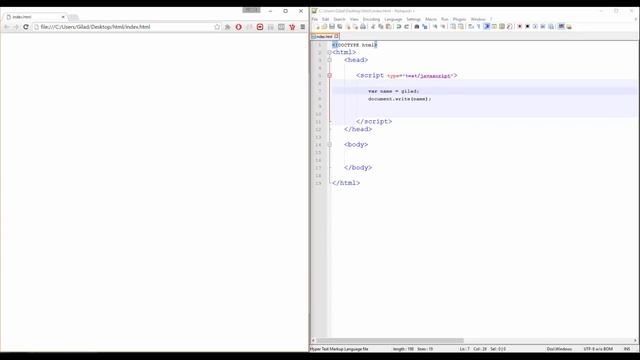
Task: Select the index.html tab in Chrome
Action: [35, 17]
